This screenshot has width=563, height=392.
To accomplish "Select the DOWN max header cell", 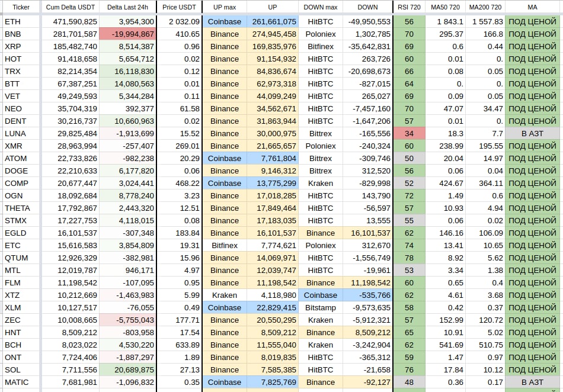I will pyautogui.click(x=320, y=7).
